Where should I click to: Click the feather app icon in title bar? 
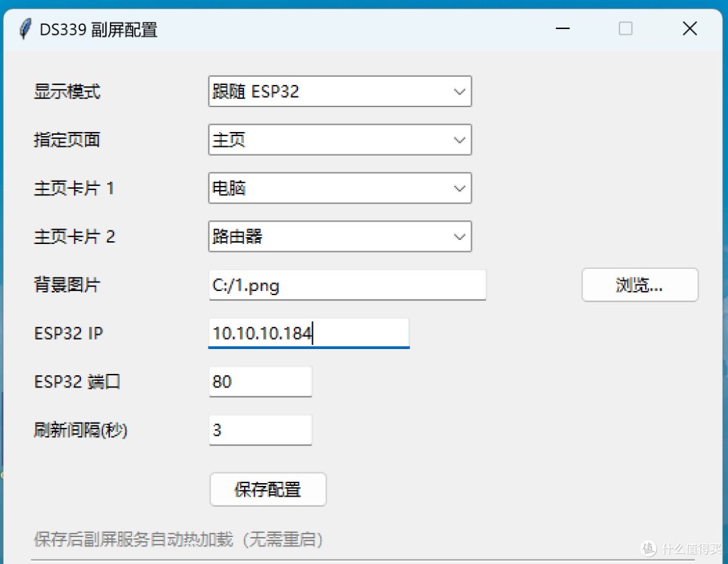click(25, 29)
